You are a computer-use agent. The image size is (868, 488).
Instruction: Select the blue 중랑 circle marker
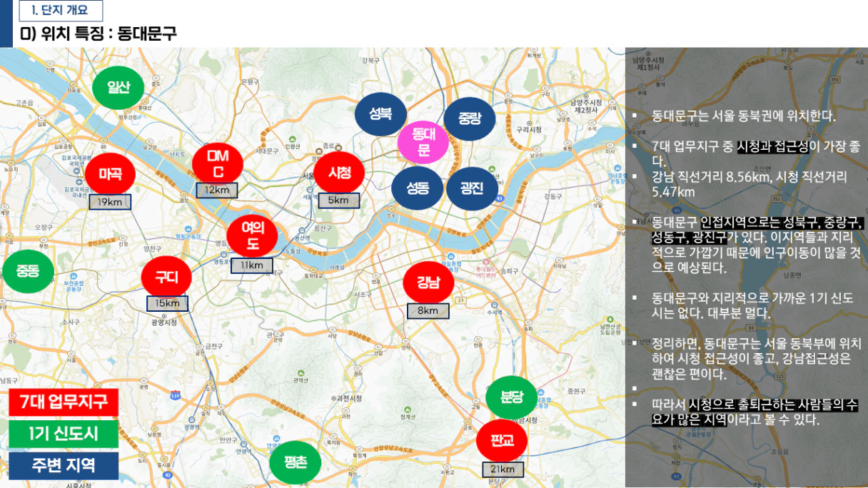tap(470, 118)
